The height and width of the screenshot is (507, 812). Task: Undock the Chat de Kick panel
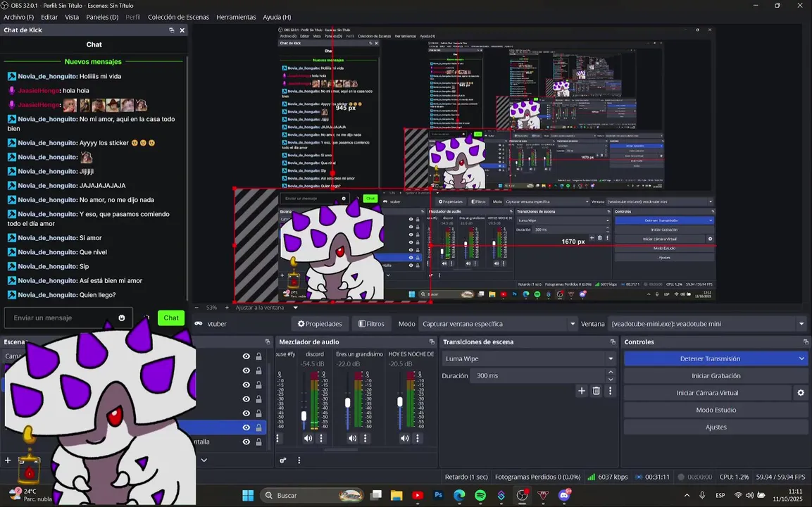click(171, 30)
